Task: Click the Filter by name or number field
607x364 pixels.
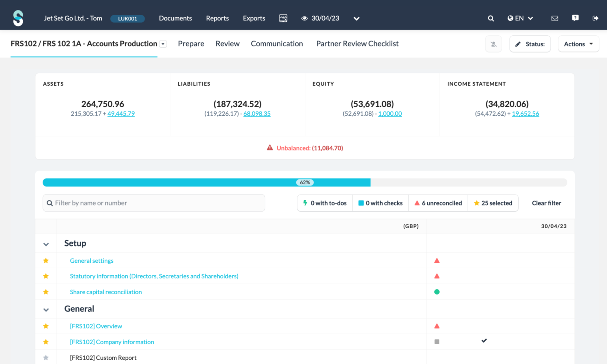Action: [154, 203]
